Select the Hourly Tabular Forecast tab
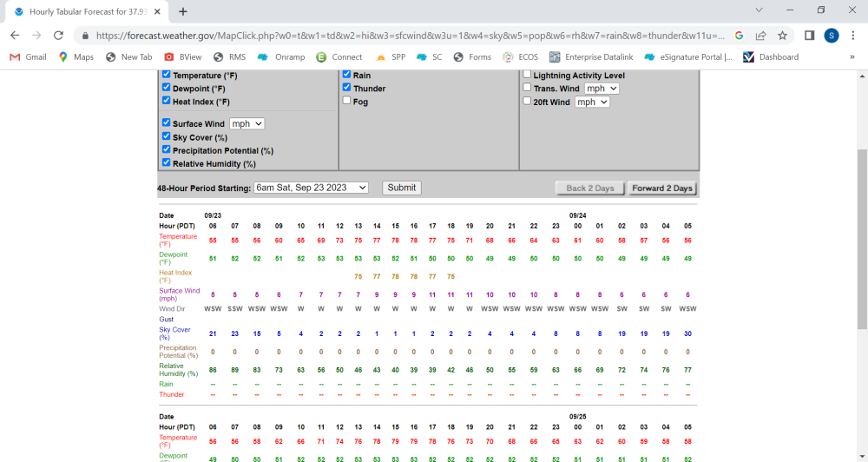Viewport: 868px width, 462px height. (89, 11)
